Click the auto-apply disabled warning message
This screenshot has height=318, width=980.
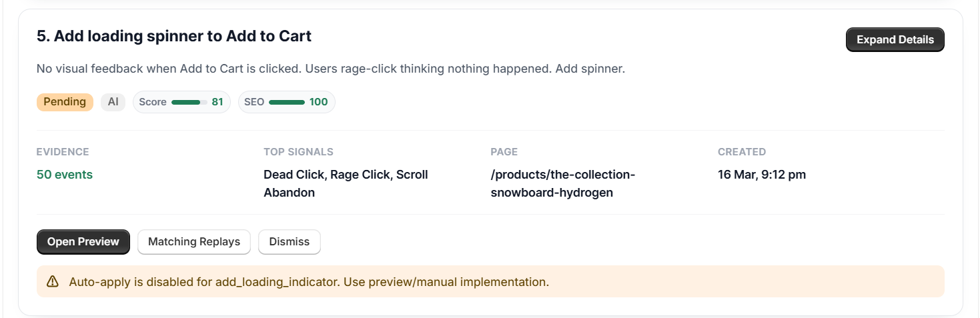309,281
